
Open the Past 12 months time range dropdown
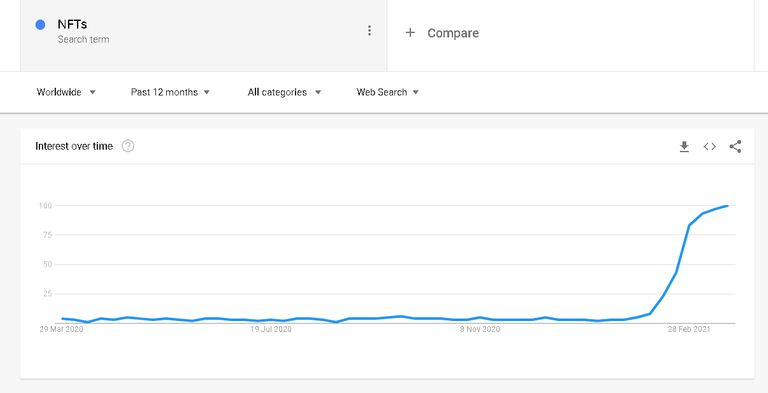pos(170,92)
